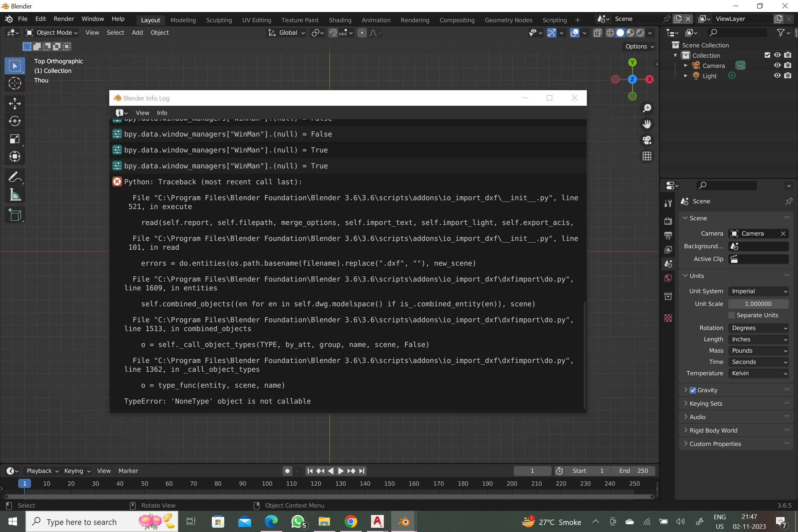
Task: Open Temperature Kelvin dropdown
Action: click(758, 373)
